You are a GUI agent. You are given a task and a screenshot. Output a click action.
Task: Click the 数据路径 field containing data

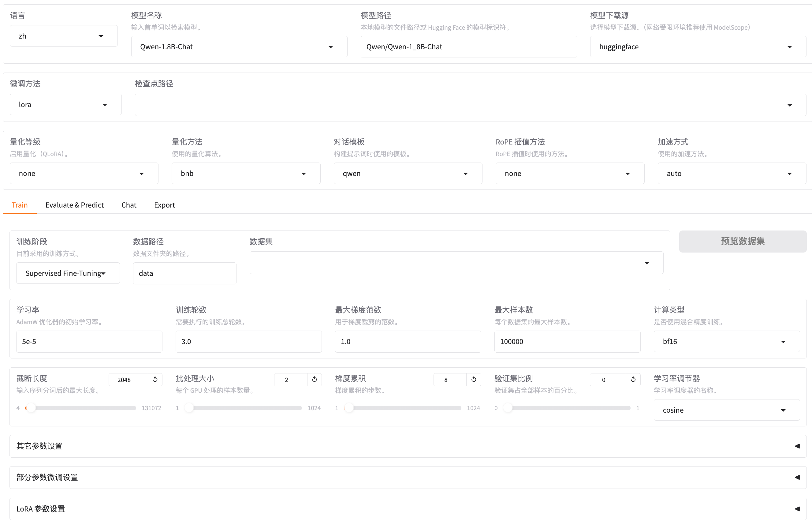pos(184,273)
